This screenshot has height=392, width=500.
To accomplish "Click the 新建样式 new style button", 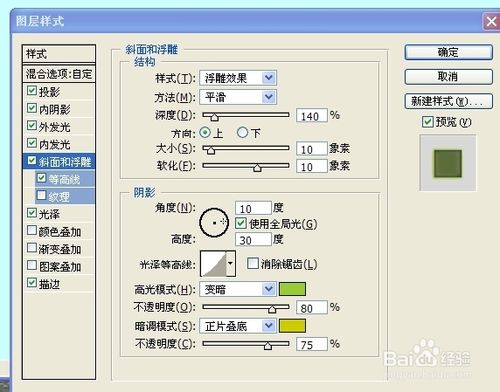I will 448,101.
